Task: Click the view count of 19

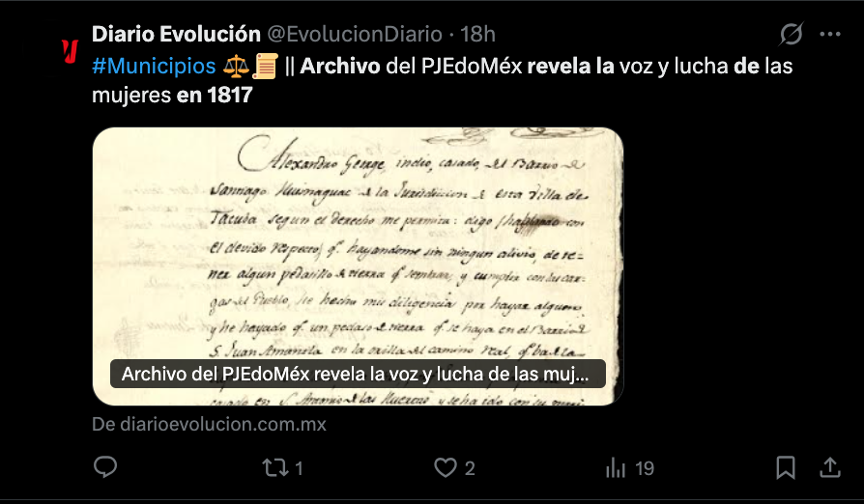Action: pyautogui.click(x=645, y=468)
